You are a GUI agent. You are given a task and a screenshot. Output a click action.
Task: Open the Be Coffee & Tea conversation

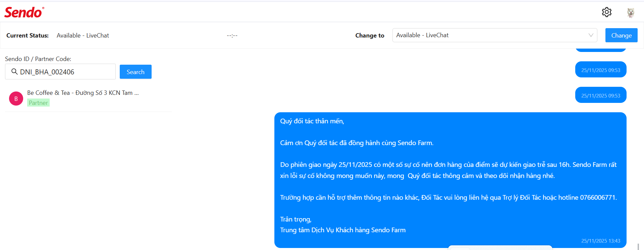click(89, 98)
